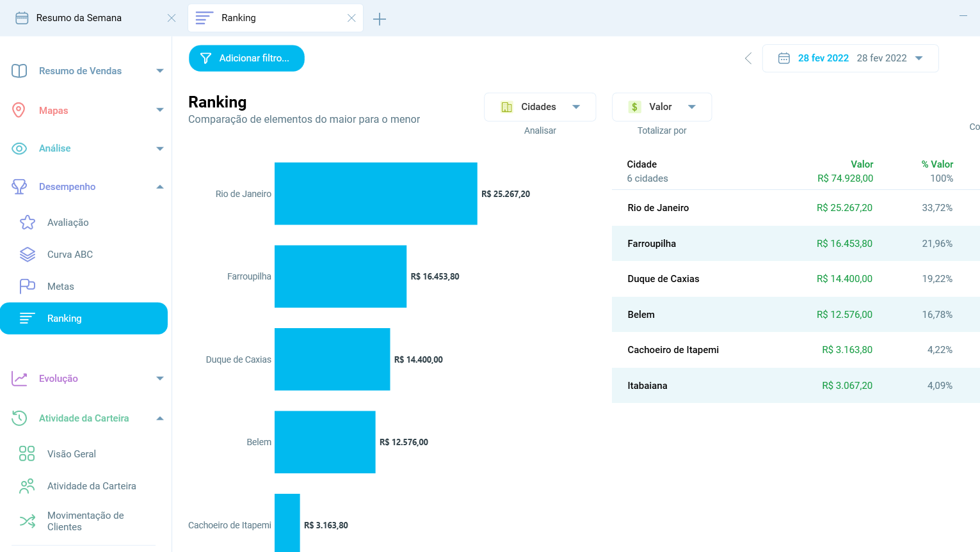Sort by the Valor column header
Screen dimensions: 980x552
click(862, 164)
